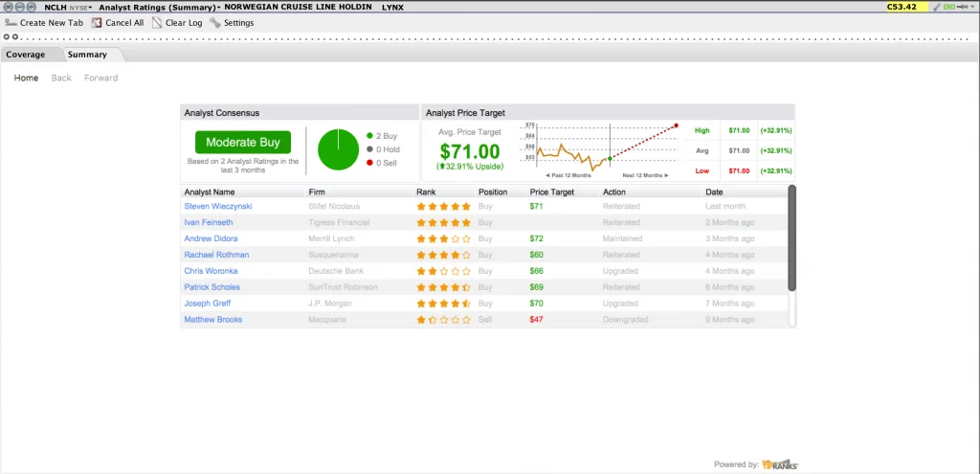This screenshot has height=474, width=980.
Task: Toggle the green chain link window grouping icon
Action: [x=948, y=7]
